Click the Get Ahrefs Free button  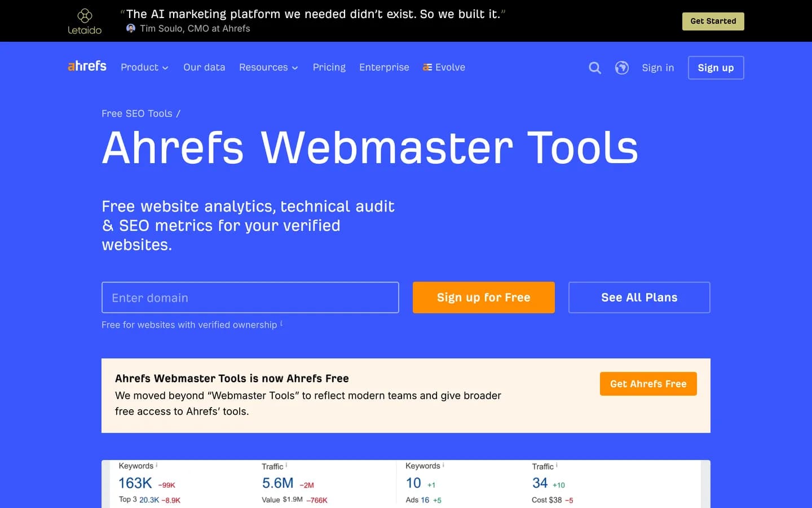point(648,384)
